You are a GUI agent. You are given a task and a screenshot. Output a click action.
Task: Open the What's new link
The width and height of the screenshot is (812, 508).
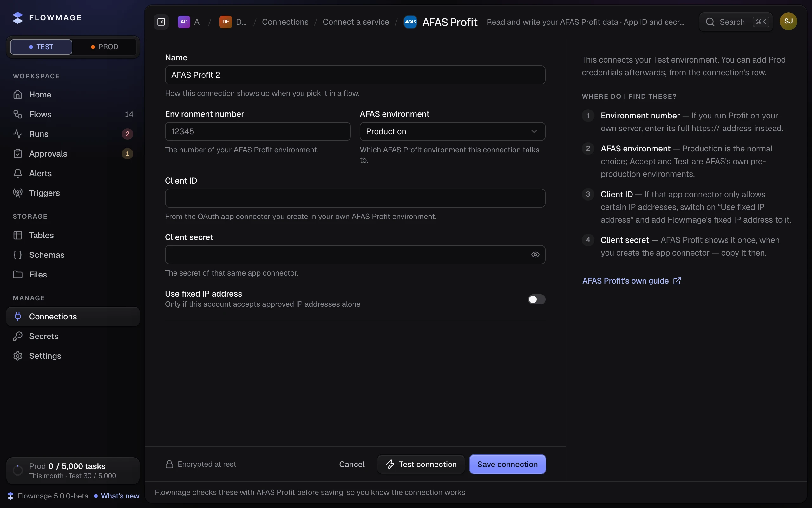[x=120, y=496]
